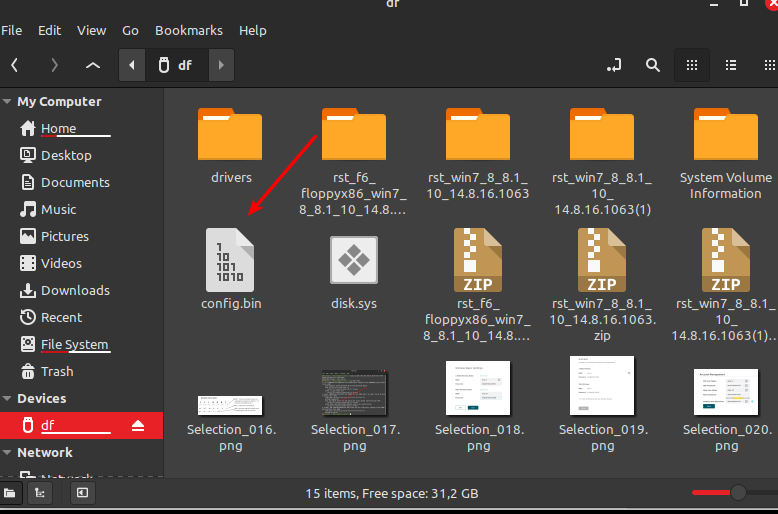Select the drivers folder
This screenshot has height=514, width=778.
coord(230,146)
